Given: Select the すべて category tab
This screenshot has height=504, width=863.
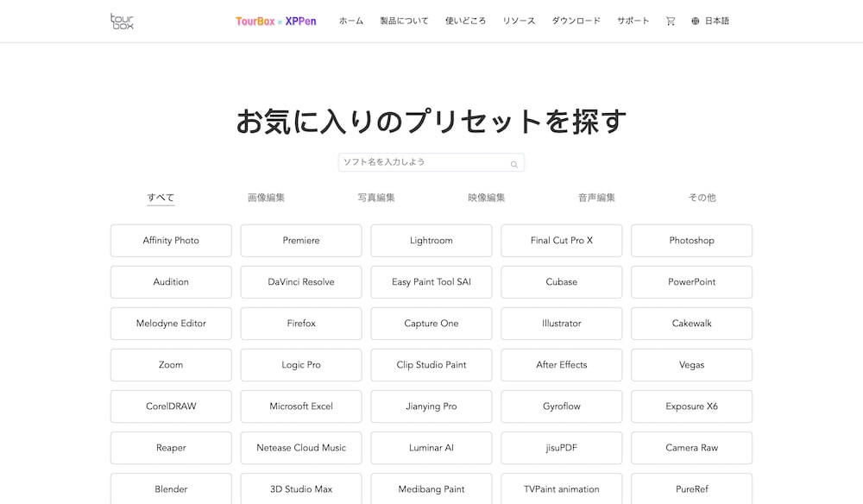Looking at the screenshot, I should [x=161, y=198].
